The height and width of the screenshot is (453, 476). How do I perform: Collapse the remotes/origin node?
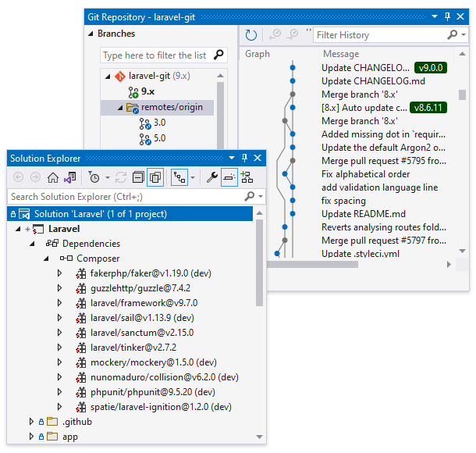pos(120,108)
